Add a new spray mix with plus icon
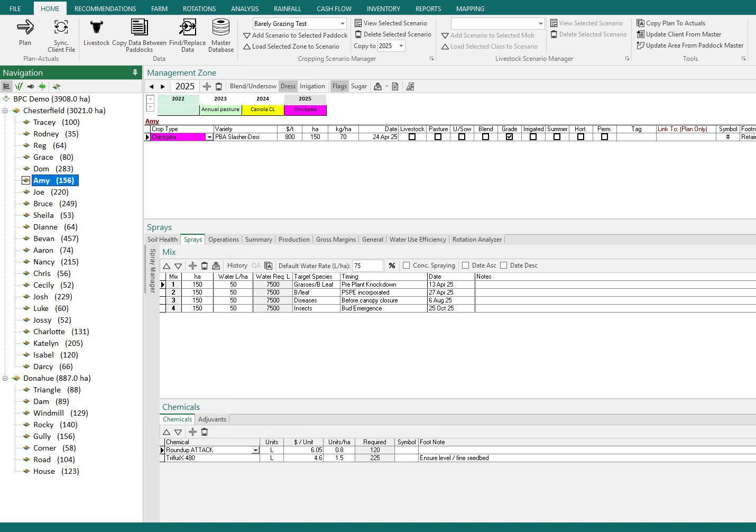The image size is (756, 532). point(192,265)
